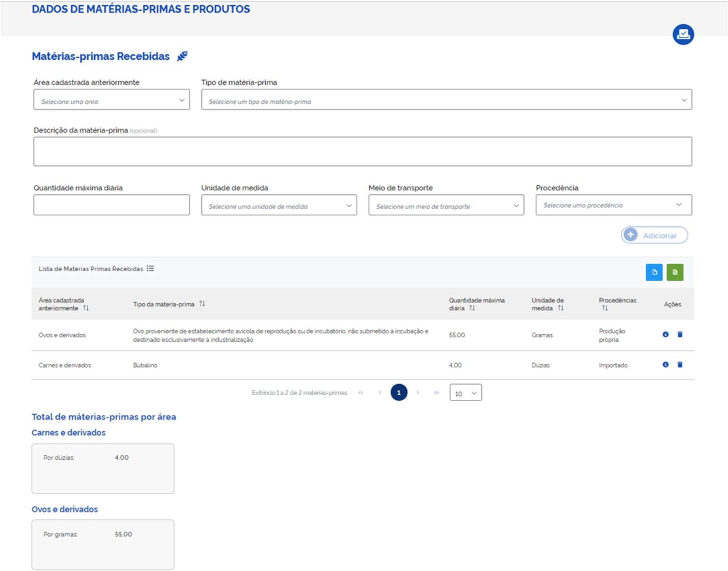This screenshot has height=571, width=728.
Task: Click the Quantidade máxima diária input field
Action: 111,205
